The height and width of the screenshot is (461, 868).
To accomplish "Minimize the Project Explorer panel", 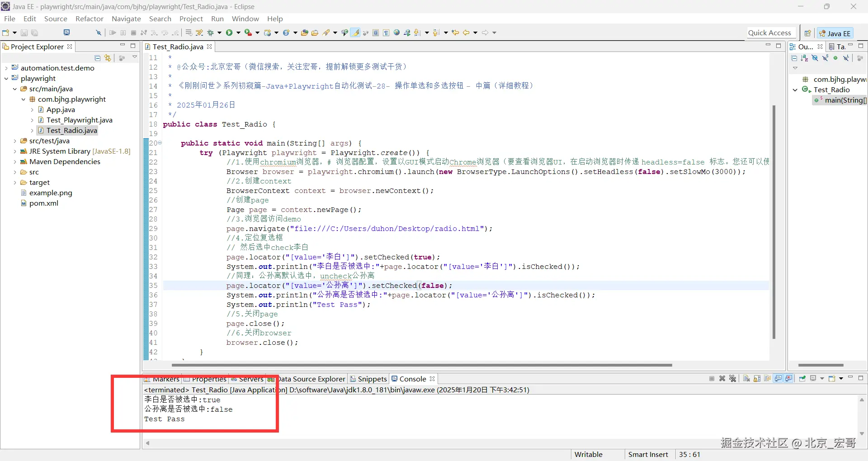I will pos(123,46).
